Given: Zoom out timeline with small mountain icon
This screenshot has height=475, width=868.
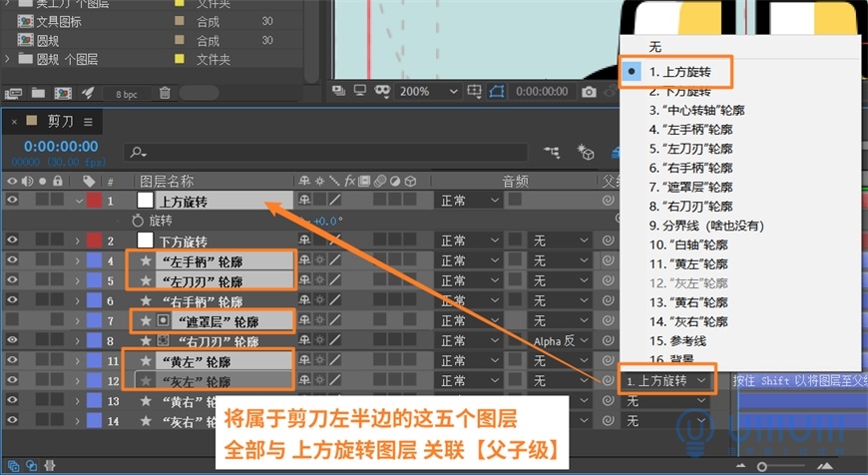Looking at the screenshot, I should [x=740, y=466].
